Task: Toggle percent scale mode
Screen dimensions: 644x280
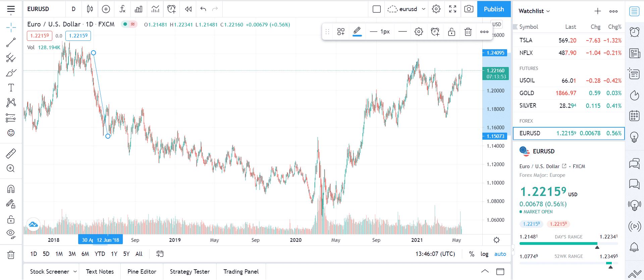Action: click(472, 254)
